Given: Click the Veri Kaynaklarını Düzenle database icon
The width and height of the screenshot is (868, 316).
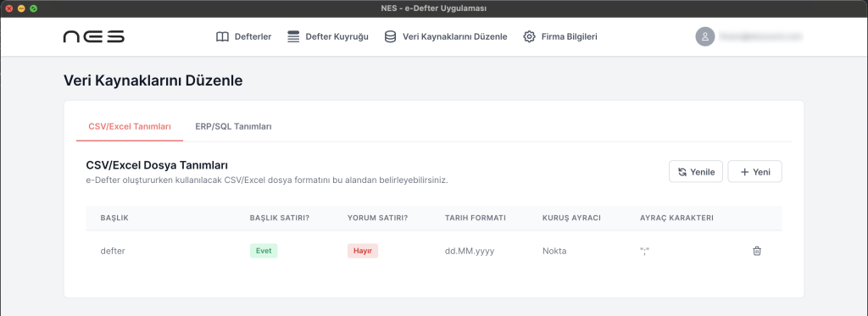Looking at the screenshot, I should point(390,37).
